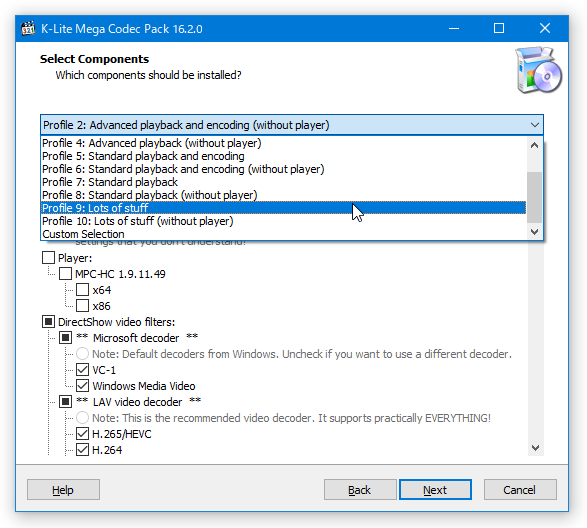Image resolution: width=587 pixels, height=528 pixels.
Task: Uncheck the VC-1 checkbox
Action: click(82, 370)
